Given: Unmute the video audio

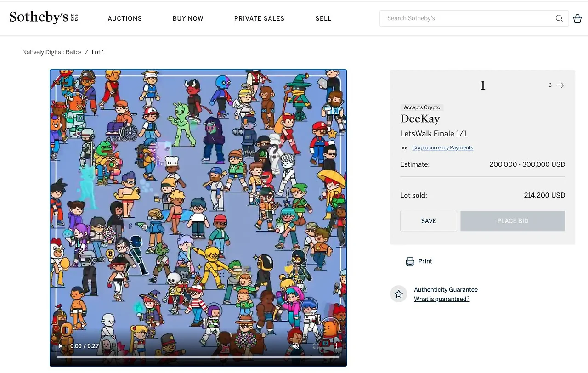Looking at the screenshot, I should 296,346.
